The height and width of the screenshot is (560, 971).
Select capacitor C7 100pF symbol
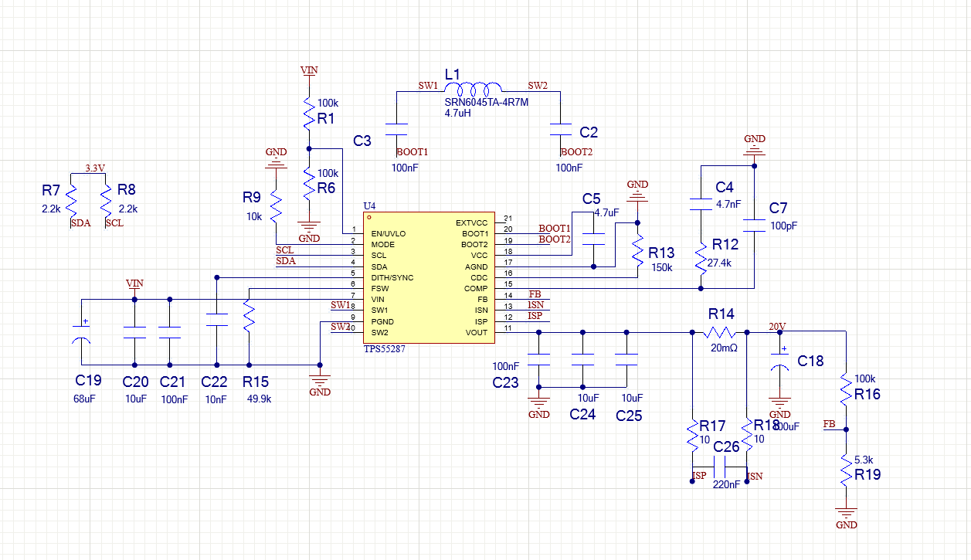754,224
